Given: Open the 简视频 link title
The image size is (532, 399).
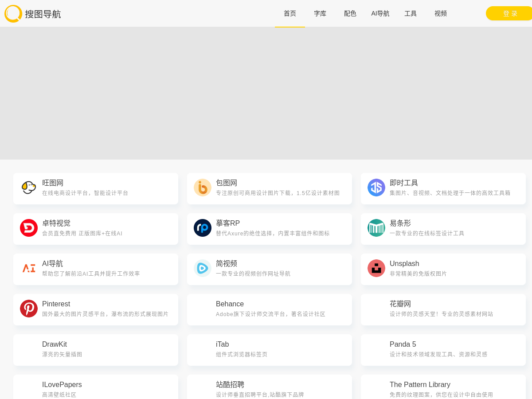Looking at the screenshot, I should 227,264.
